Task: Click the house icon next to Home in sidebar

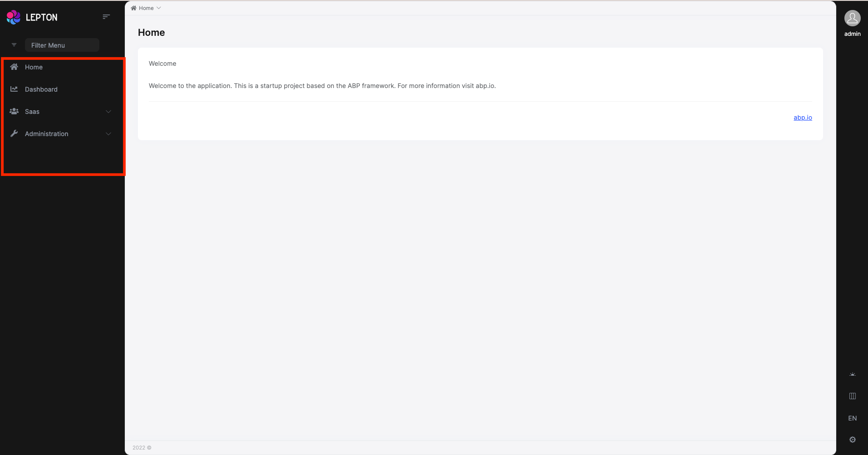Action: point(14,67)
